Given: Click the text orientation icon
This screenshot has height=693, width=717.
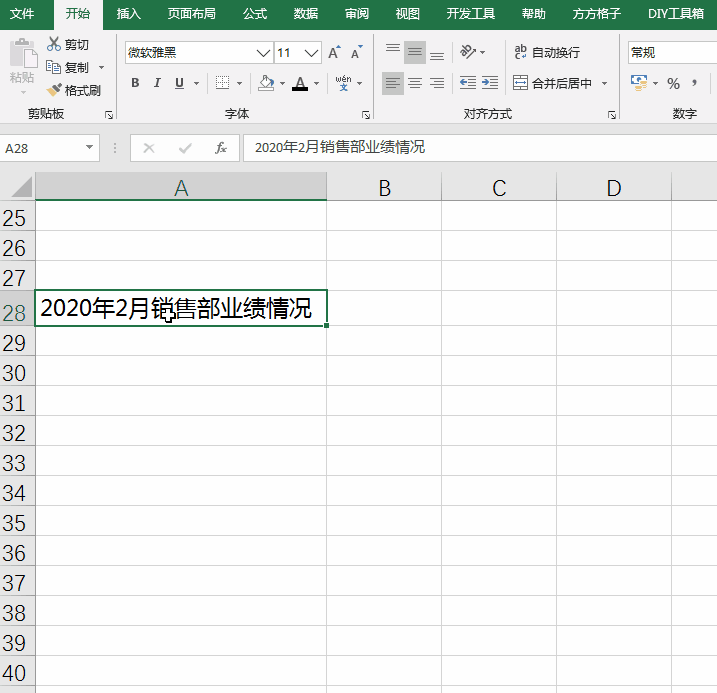Looking at the screenshot, I should click(x=468, y=52).
